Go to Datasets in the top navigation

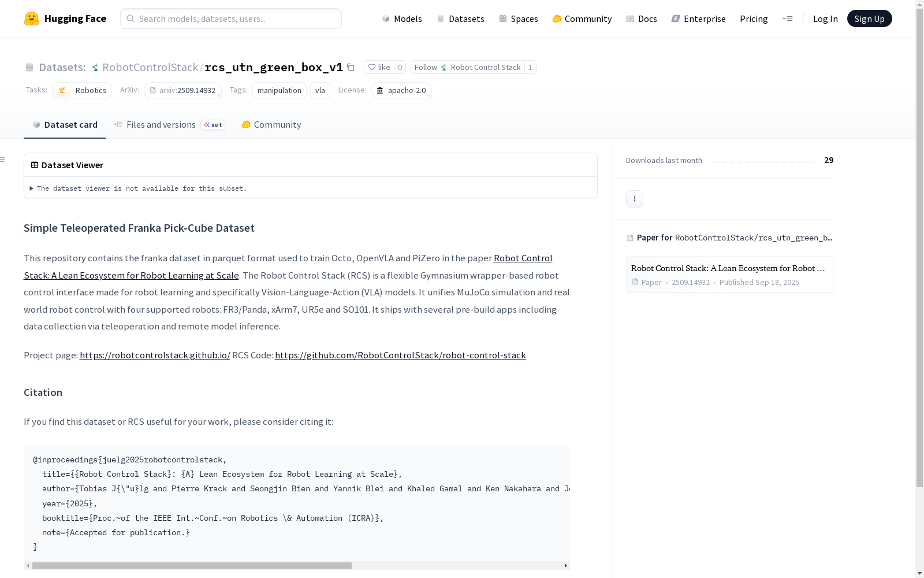(x=460, y=18)
